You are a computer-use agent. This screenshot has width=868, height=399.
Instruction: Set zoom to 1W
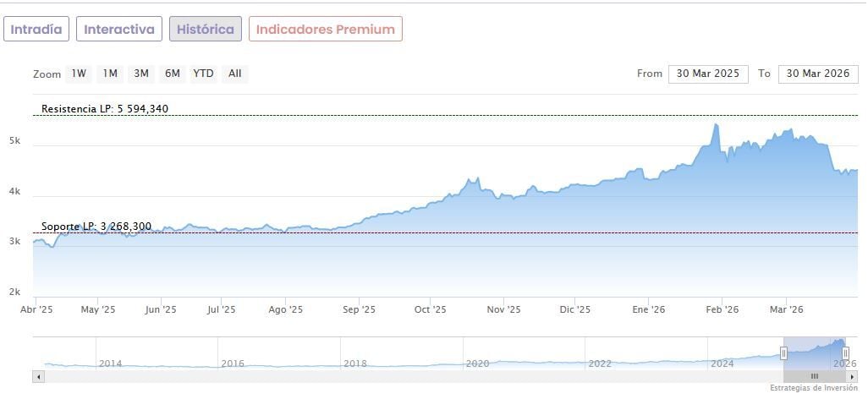point(79,74)
